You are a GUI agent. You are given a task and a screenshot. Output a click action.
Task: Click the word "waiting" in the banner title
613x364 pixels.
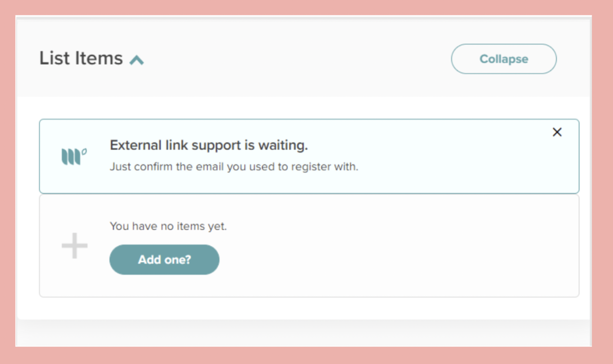282,146
